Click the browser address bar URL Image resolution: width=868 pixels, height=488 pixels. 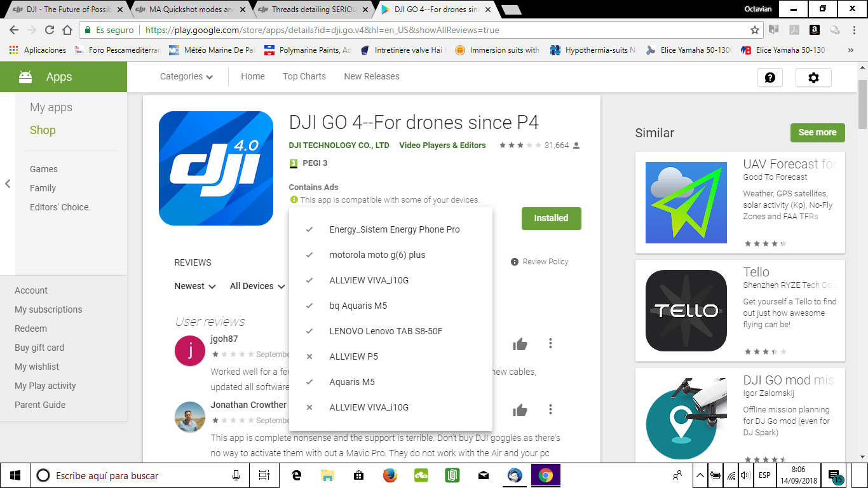click(x=322, y=30)
